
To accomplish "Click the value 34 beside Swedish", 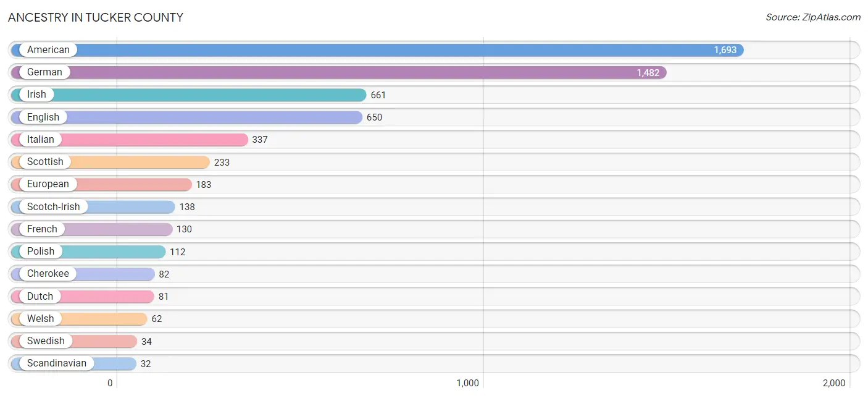I will pos(146,342).
